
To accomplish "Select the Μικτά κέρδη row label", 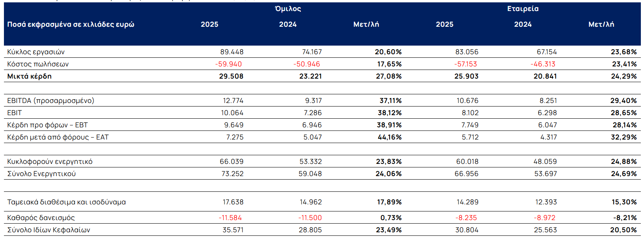I will [x=29, y=76].
